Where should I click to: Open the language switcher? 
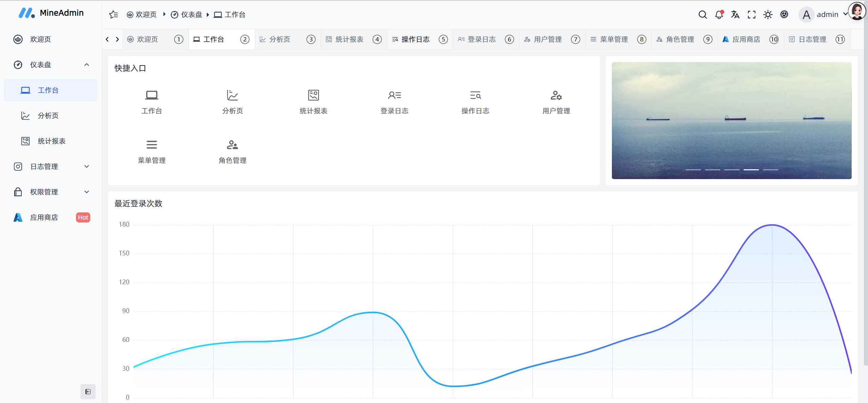tap(735, 15)
